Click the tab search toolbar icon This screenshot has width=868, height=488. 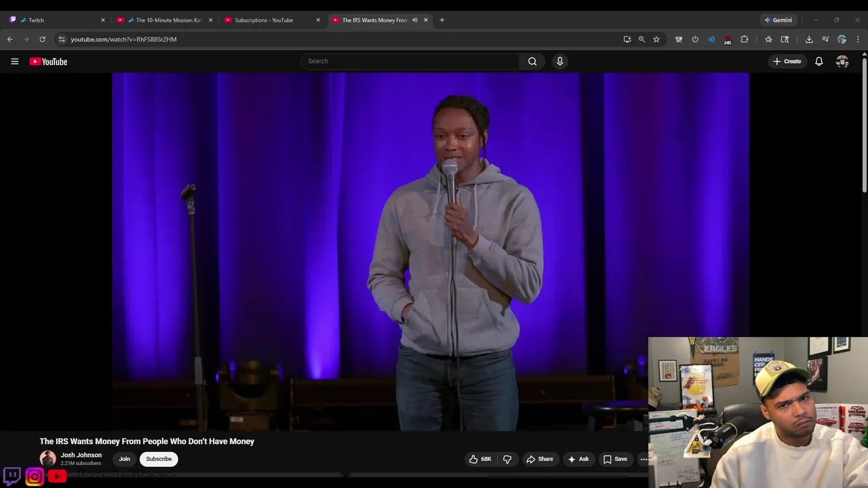pos(785,39)
